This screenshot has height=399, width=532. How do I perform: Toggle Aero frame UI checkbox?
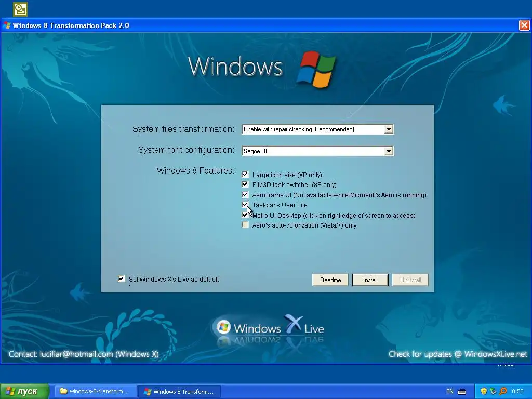point(245,195)
